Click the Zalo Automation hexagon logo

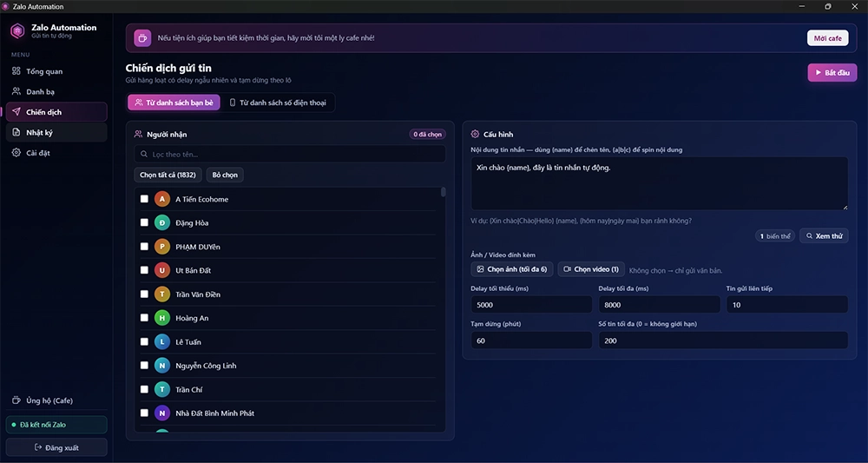(17, 31)
